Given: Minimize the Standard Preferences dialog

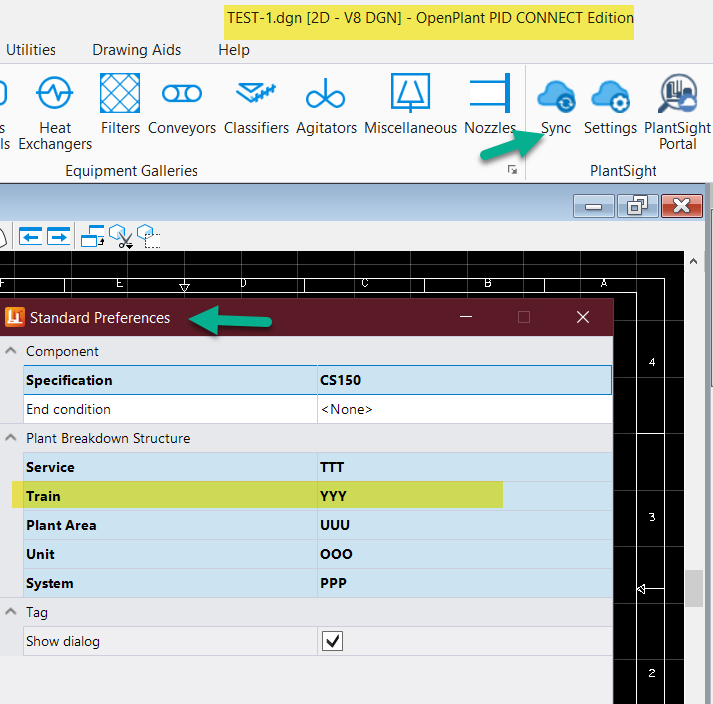Looking at the screenshot, I should 466,317.
